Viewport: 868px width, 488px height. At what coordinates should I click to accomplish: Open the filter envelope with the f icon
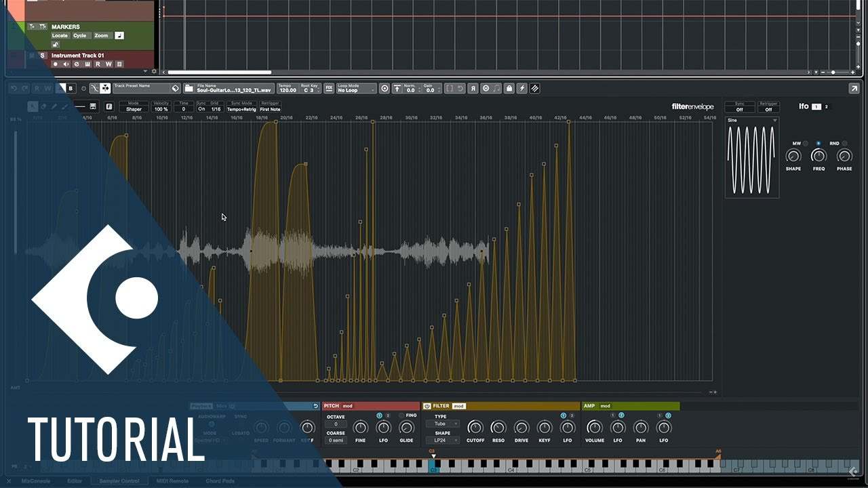(x=110, y=106)
